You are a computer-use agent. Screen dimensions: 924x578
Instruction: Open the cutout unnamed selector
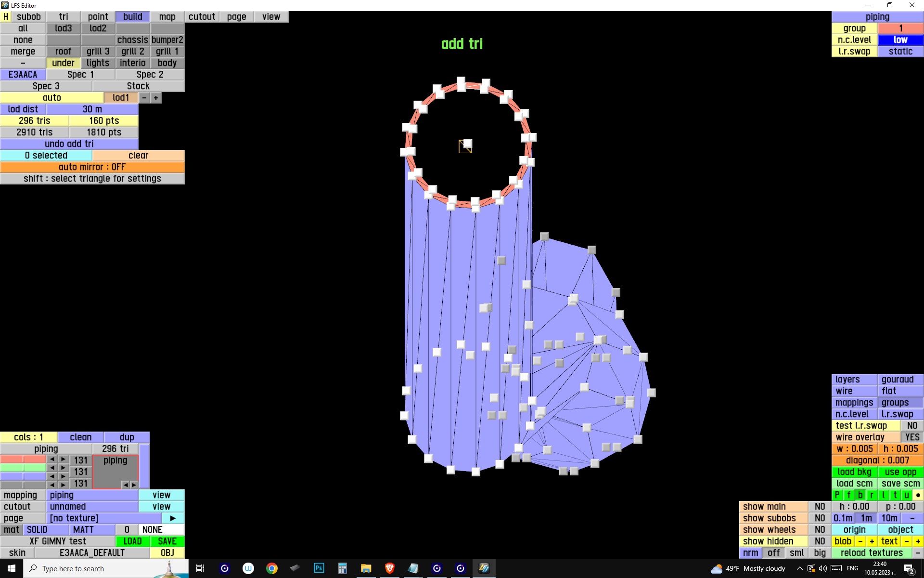(92, 507)
